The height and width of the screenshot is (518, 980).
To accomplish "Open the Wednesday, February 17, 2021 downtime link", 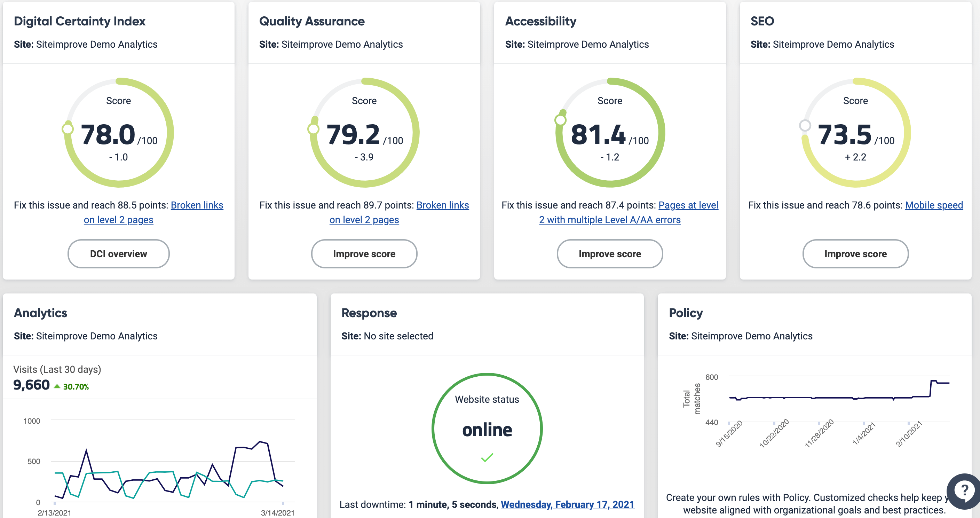I will (567, 504).
